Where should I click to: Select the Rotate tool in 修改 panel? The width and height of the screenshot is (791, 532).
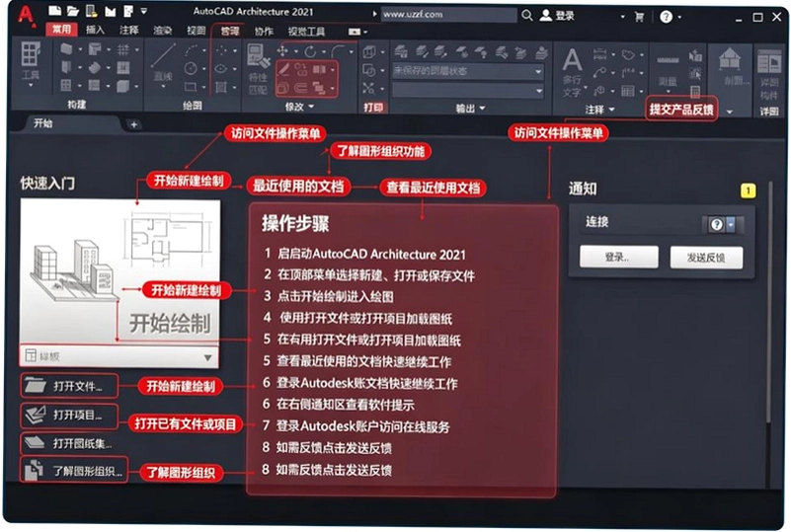[310, 51]
